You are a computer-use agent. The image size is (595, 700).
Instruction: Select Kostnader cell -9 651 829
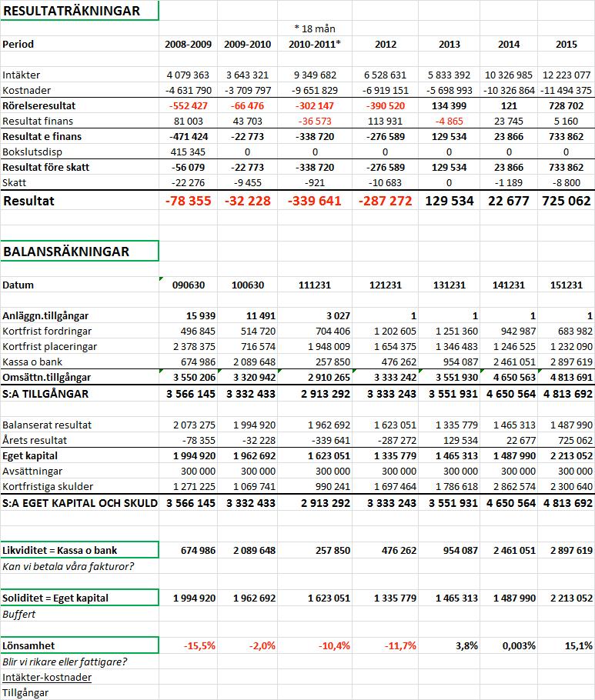[x=315, y=90]
